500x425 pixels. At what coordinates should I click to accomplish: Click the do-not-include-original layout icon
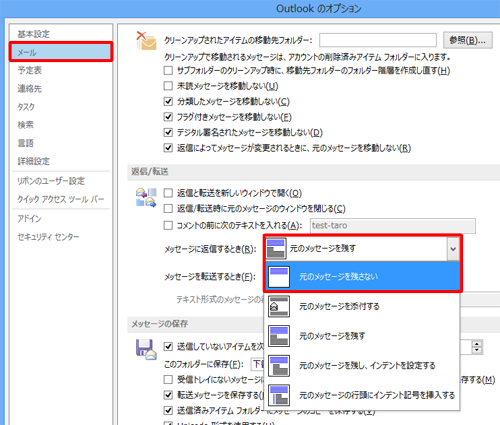click(279, 277)
